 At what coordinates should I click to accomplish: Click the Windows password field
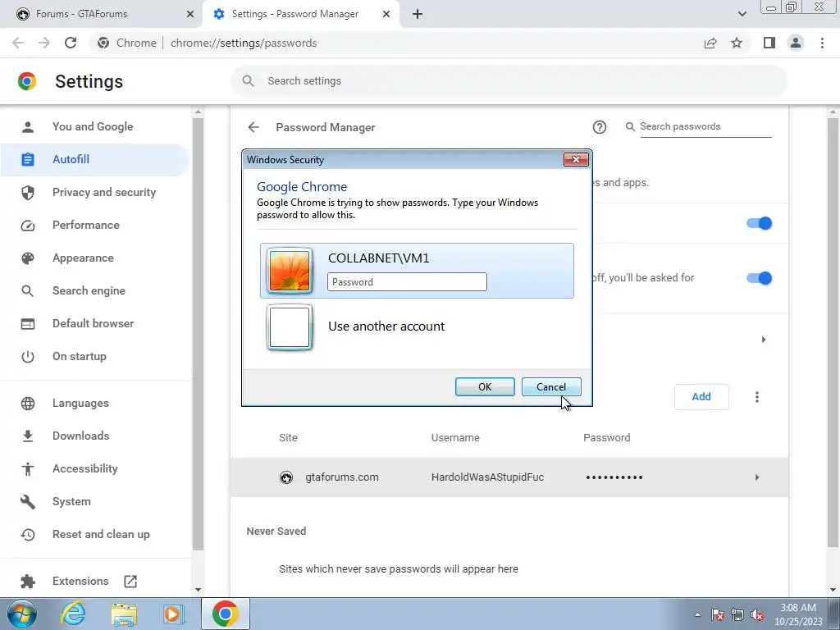[407, 282]
